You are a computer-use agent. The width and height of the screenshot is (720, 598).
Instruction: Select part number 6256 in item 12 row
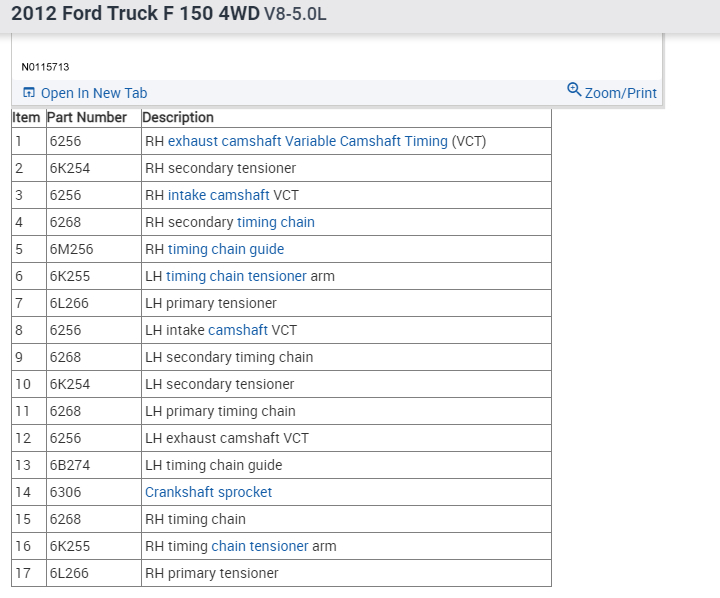pos(65,438)
